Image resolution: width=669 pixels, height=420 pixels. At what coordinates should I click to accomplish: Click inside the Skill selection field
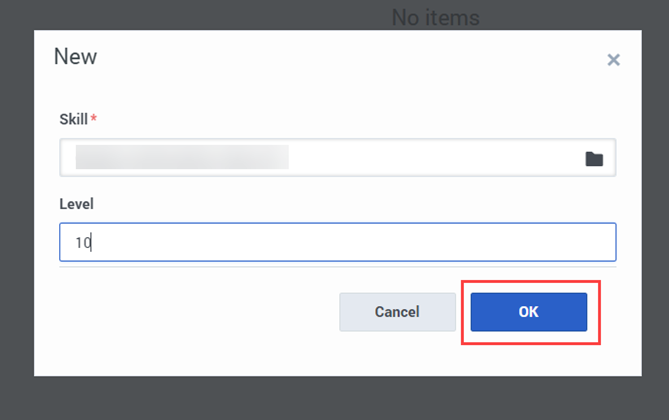point(320,158)
